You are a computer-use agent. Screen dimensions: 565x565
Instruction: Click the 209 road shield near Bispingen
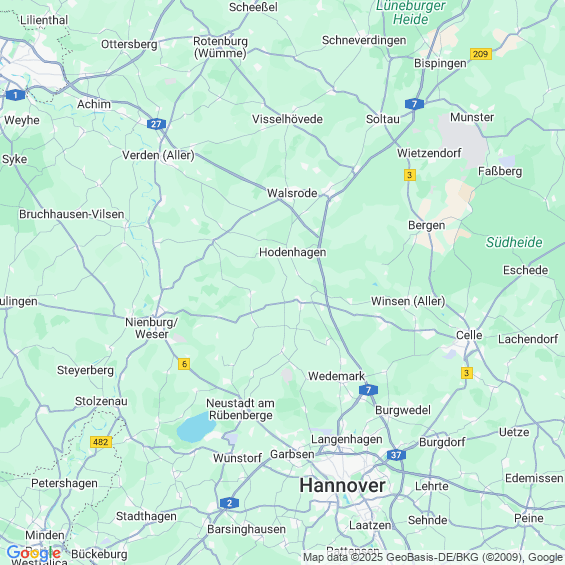(x=481, y=54)
